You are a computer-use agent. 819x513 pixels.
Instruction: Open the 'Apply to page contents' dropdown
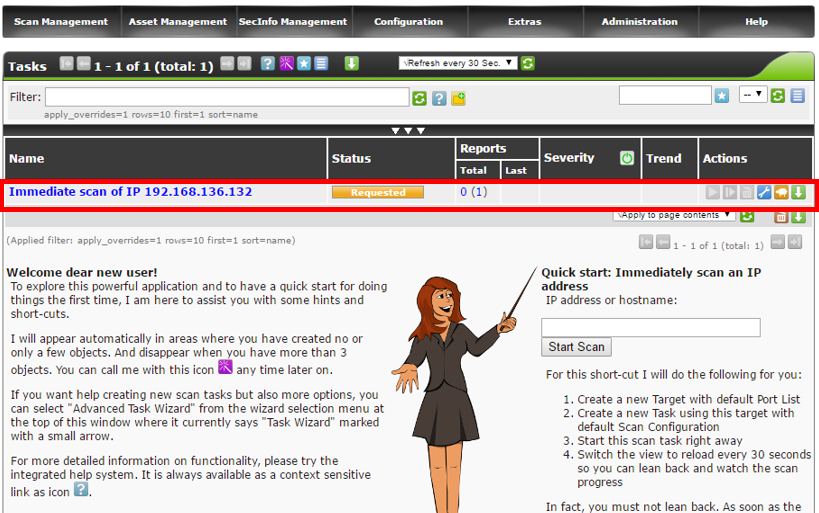pyautogui.click(x=674, y=215)
